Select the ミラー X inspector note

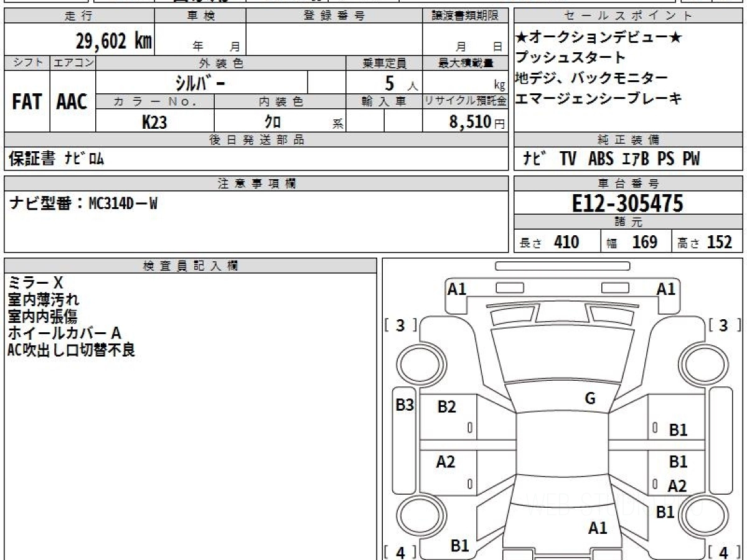35,284
